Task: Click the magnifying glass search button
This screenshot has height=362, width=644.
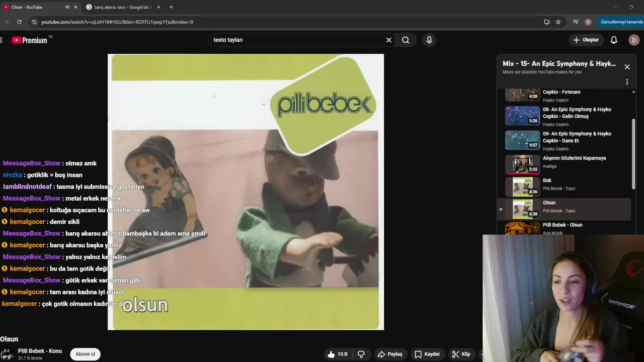Action: tap(406, 40)
